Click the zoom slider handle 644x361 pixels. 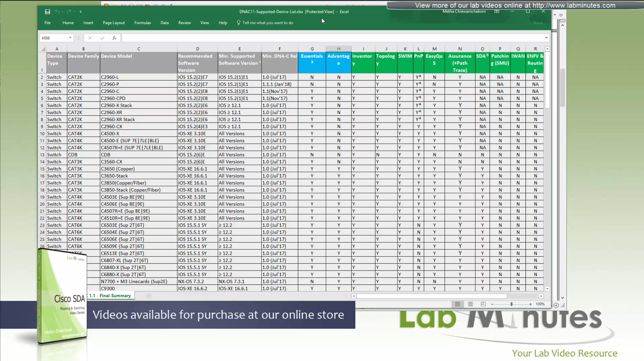pos(511,304)
